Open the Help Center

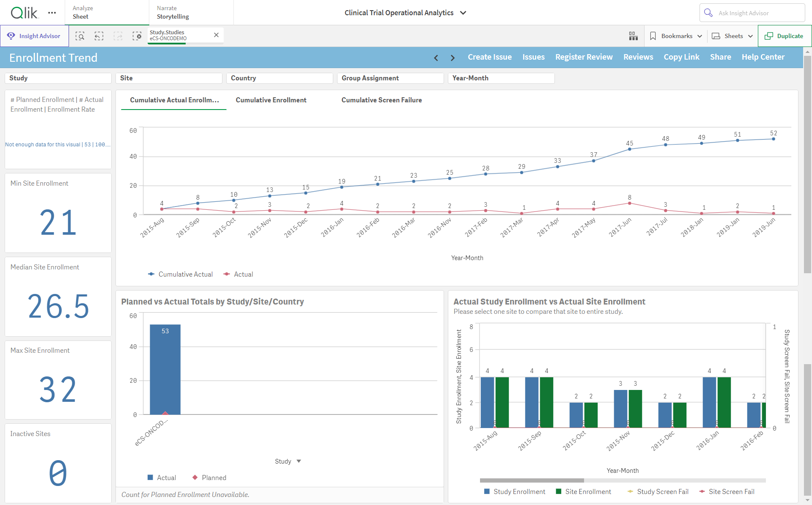point(763,57)
